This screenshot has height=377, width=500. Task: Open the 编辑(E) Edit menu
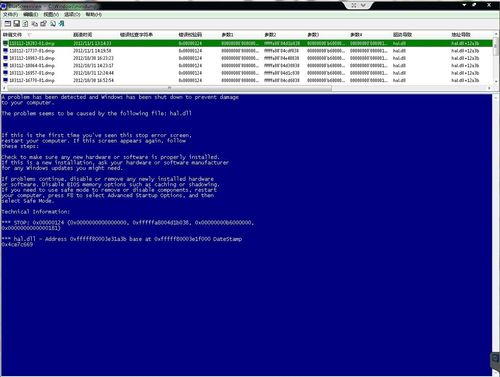31,15
